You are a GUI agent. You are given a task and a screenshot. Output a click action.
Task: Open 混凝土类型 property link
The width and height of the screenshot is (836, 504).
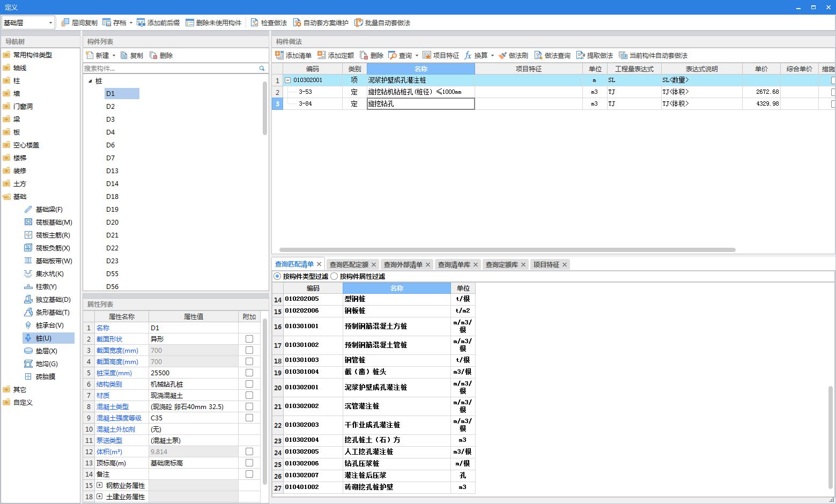click(x=113, y=406)
